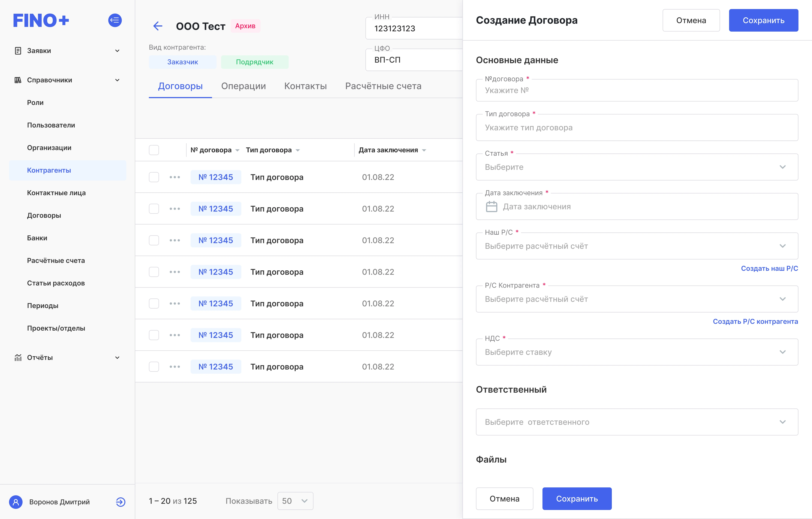Click the bottom Сохранить button
This screenshot has height=519, width=812.
coord(577,499)
